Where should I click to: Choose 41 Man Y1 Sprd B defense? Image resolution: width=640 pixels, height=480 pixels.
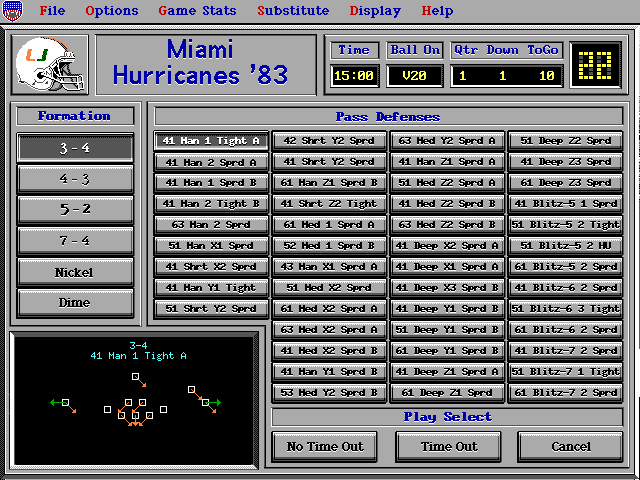pos(329,372)
